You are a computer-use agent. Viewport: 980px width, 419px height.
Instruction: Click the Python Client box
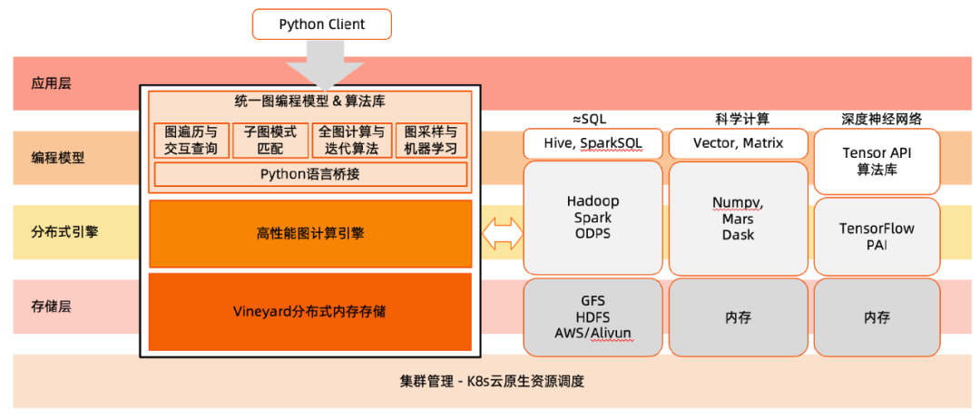pyautogui.click(x=321, y=24)
